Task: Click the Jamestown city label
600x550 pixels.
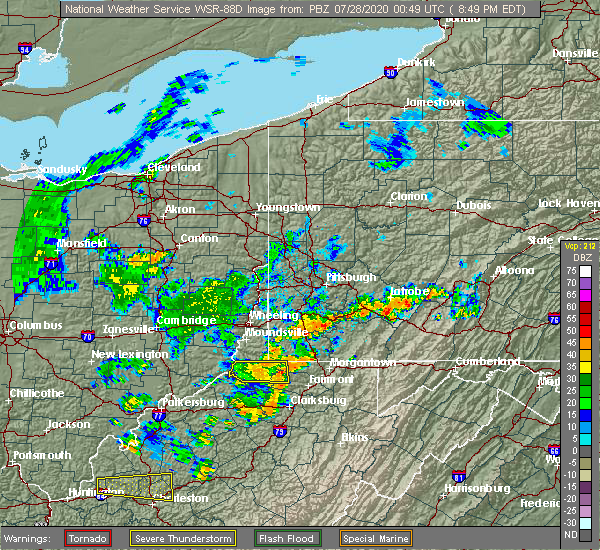Action: coord(434,102)
